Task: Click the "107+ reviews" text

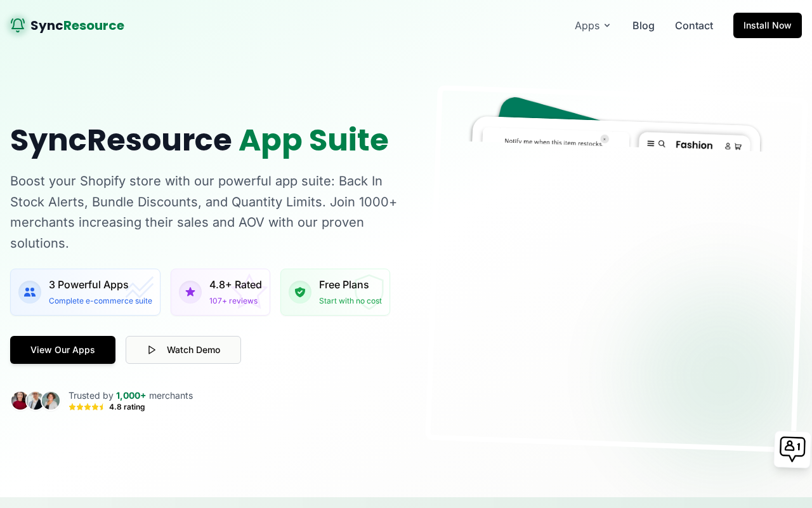Action: (233, 301)
